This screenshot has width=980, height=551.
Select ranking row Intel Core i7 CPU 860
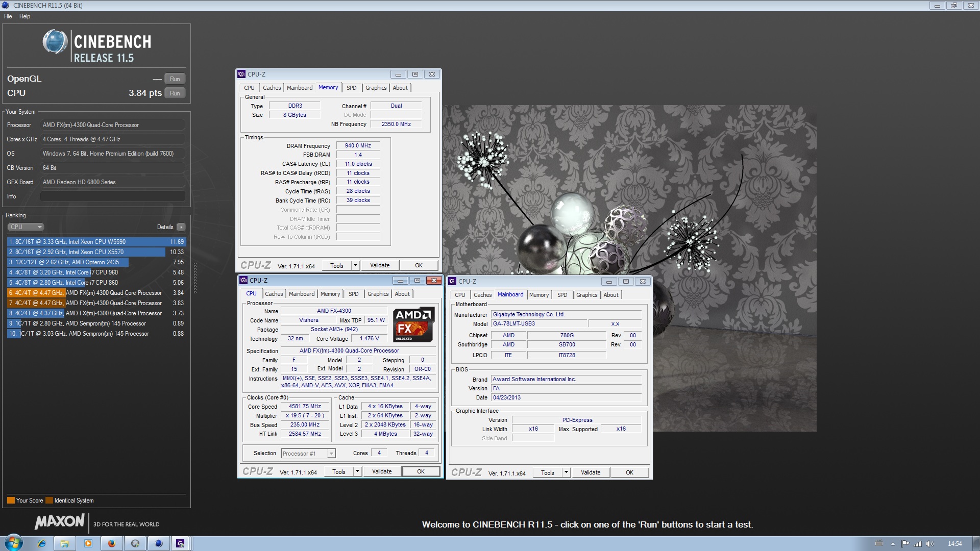point(96,283)
